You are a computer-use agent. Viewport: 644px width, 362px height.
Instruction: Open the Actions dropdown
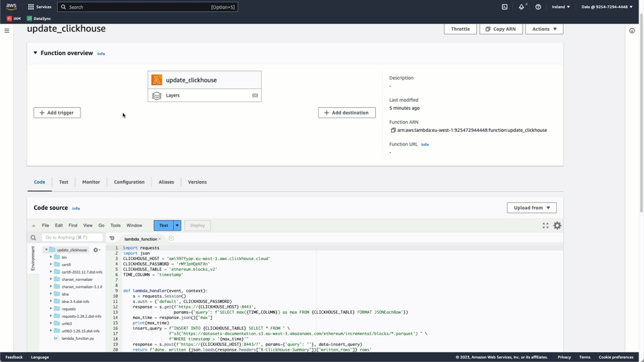coord(544,29)
